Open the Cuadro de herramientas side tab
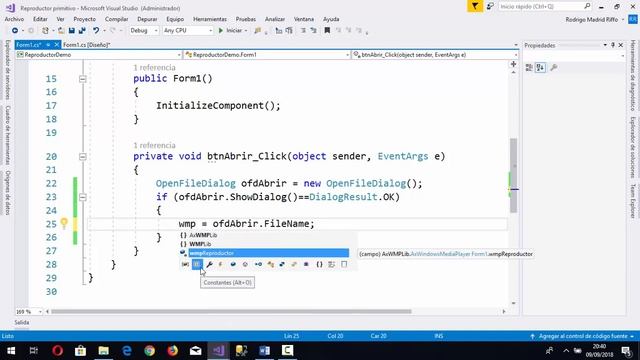This screenshot has width=640, height=360. click(7, 135)
